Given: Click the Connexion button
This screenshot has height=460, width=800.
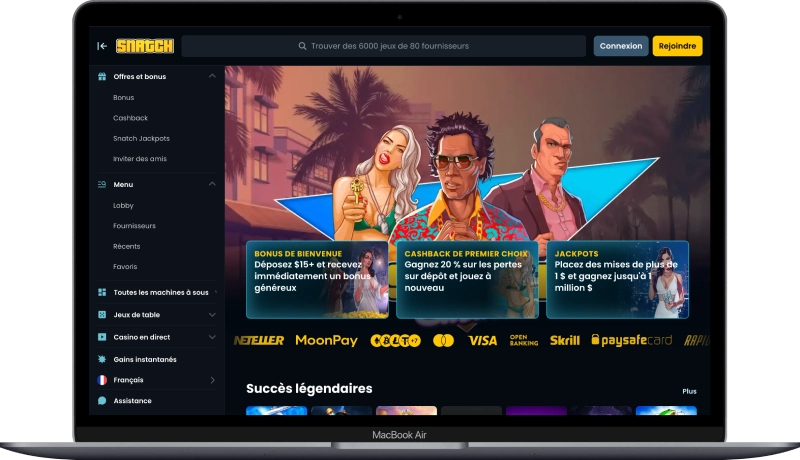Looking at the screenshot, I should click(x=621, y=46).
